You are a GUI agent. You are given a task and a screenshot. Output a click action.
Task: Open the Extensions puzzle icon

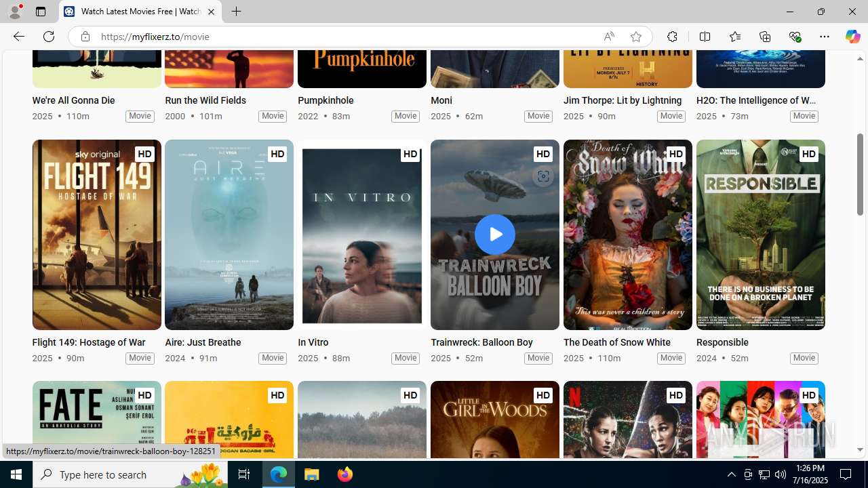point(672,37)
